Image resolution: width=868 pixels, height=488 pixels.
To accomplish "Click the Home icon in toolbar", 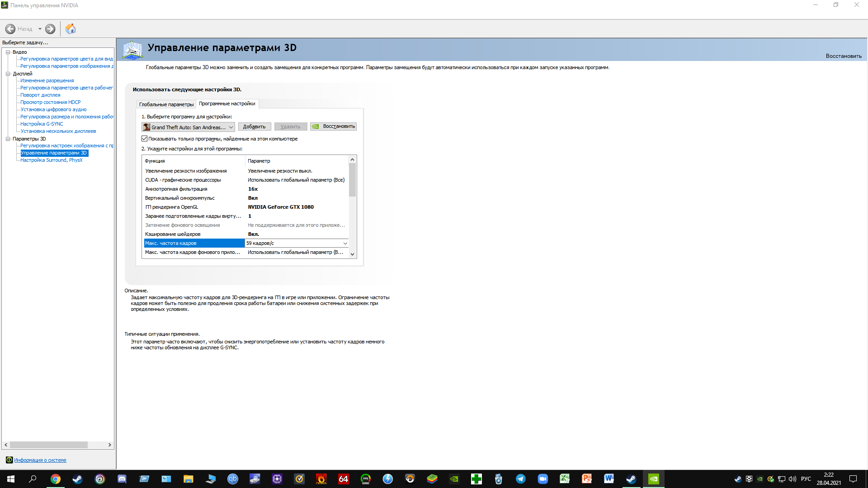I will coord(71,29).
